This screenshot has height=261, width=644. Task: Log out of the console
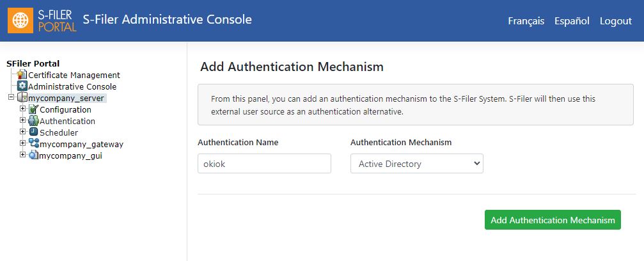coord(616,21)
